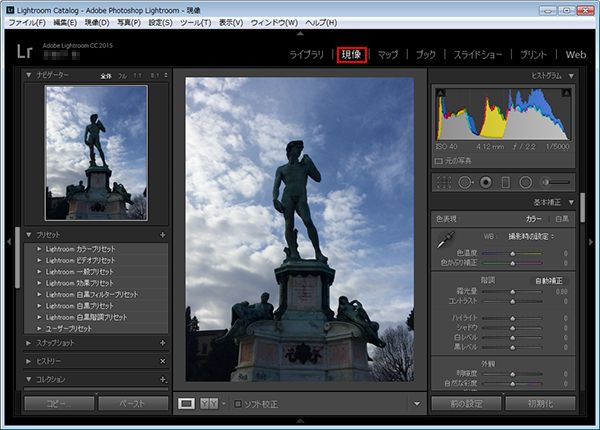The width and height of the screenshot is (600, 430).
Task: Select the Red Eye Correction tool
Action: [486, 182]
